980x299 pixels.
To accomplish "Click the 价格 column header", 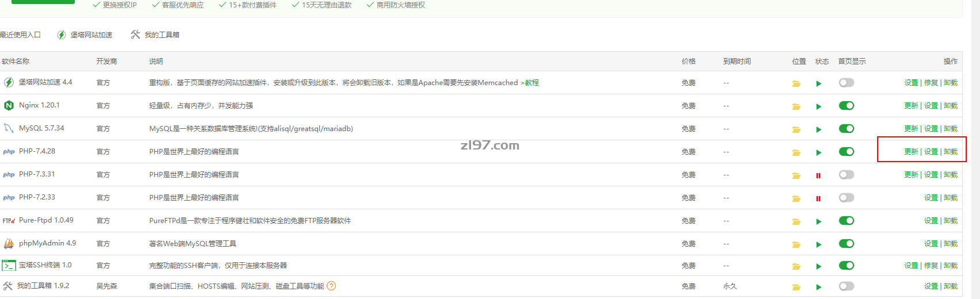I will click(x=688, y=62).
